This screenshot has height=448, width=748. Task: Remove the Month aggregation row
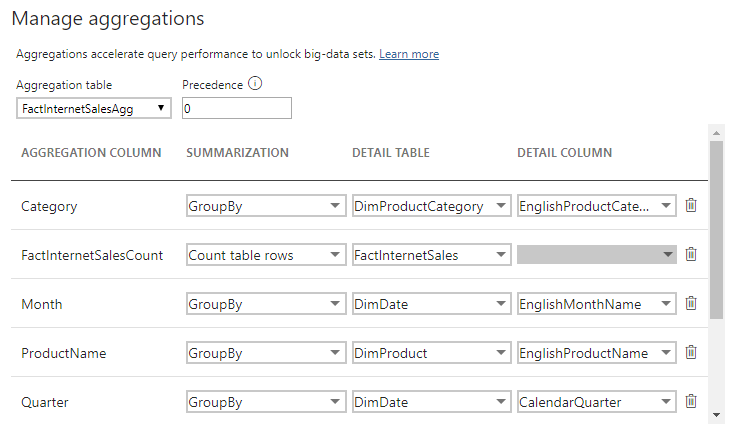click(x=691, y=303)
